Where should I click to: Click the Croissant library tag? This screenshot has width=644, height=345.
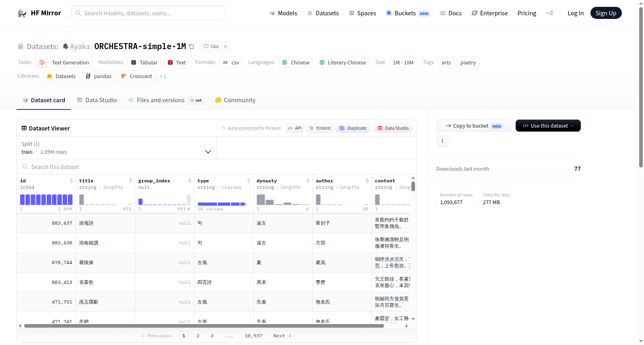(137, 76)
